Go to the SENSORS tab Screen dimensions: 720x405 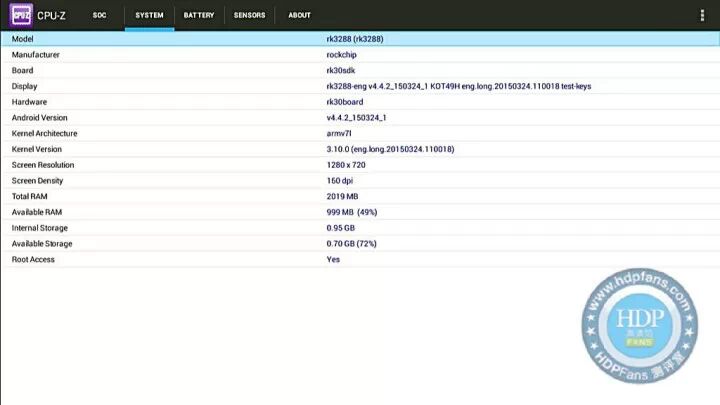(x=249, y=15)
